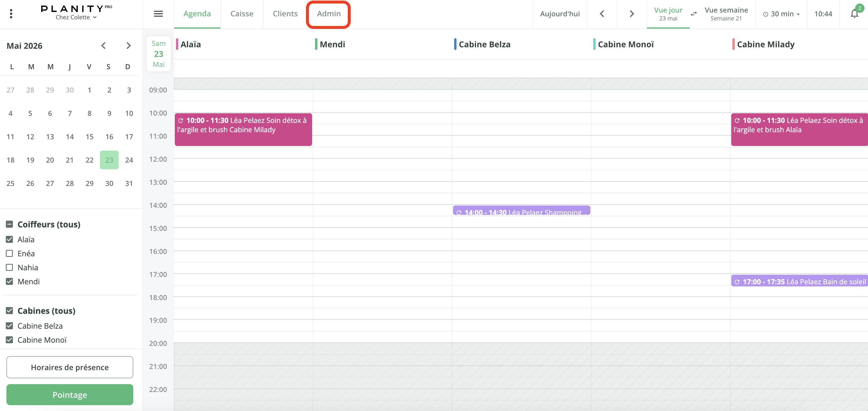
Task: Show previous month in mini calendar
Action: coord(103,46)
